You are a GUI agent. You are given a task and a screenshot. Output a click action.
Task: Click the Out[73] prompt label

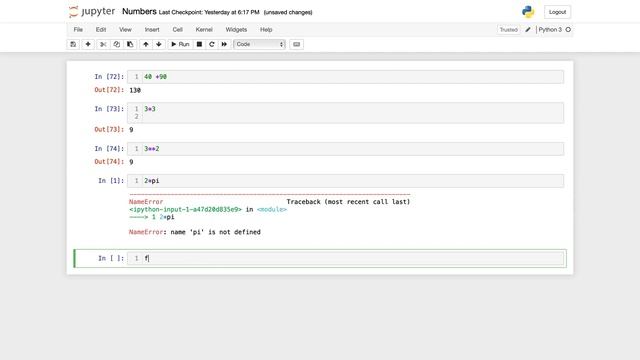pyautogui.click(x=109, y=129)
